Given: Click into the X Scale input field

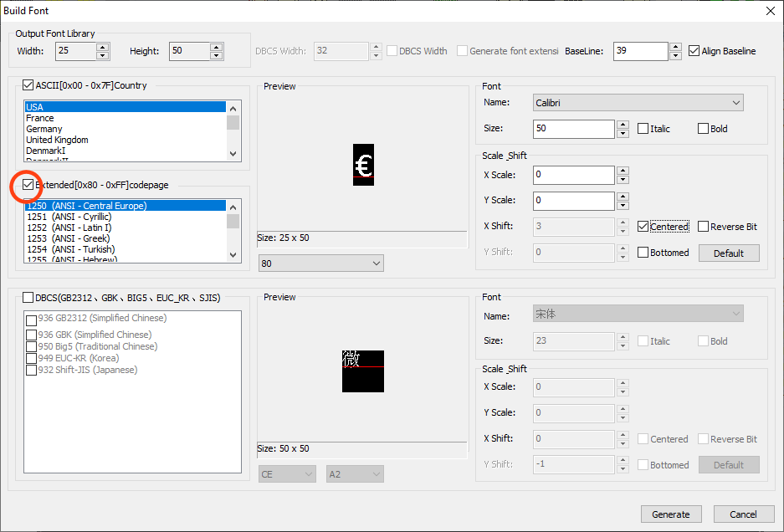Looking at the screenshot, I should 573,175.
